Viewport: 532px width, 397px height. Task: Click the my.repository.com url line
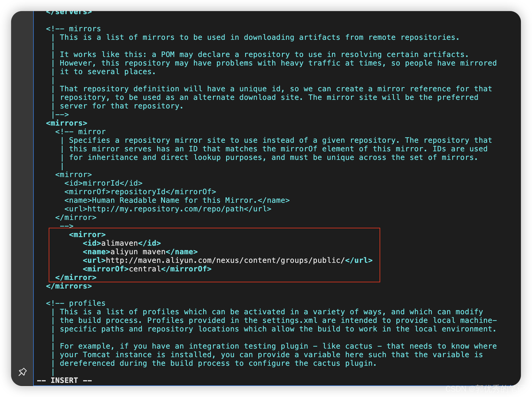pos(168,209)
